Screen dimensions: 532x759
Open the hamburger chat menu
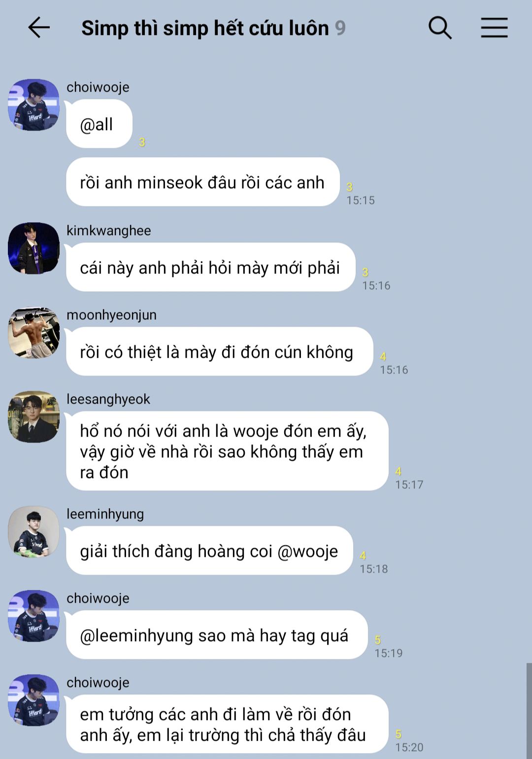tap(494, 28)
